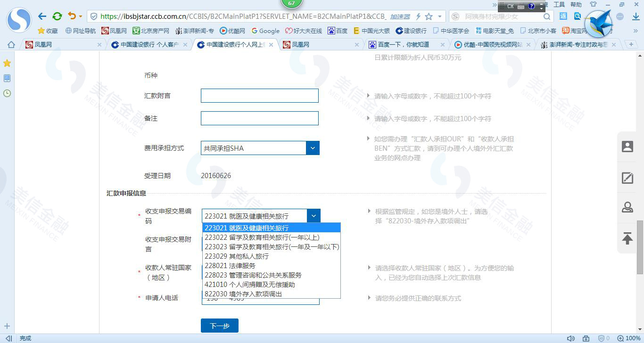The image size is (644, 343).
Task: Open the translate tool in the toolbar
Action: pos(564,16)
